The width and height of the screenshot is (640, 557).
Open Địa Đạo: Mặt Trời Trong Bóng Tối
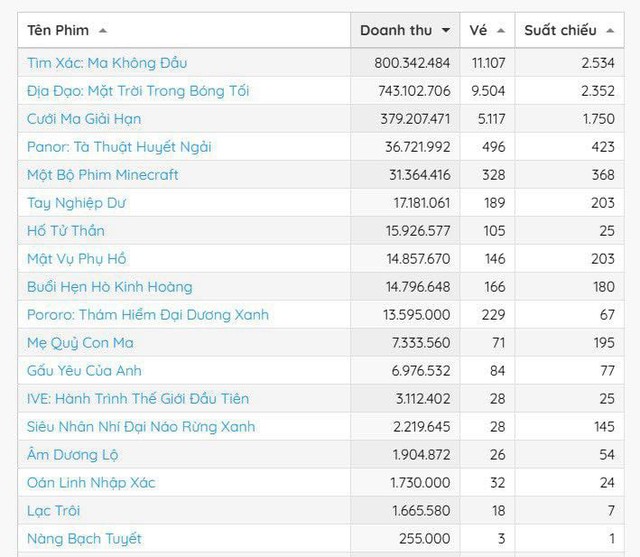[138, 91]
